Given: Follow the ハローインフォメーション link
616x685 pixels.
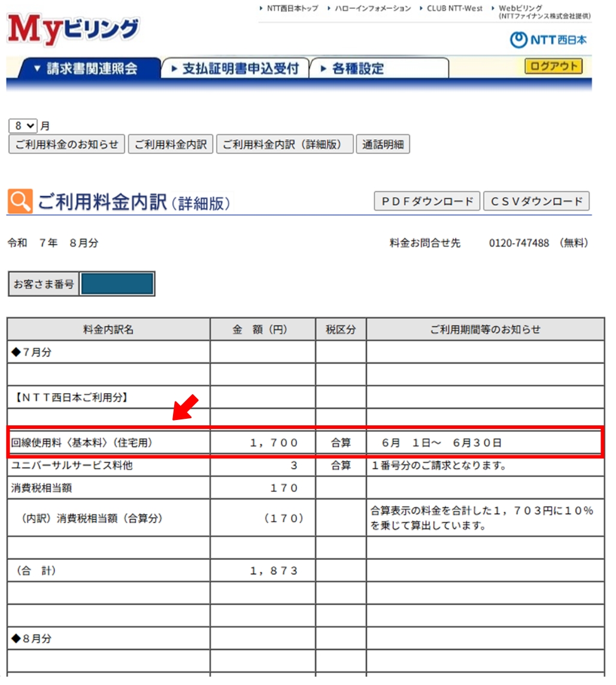Looking at the screenshot, I should pos(372,8).
